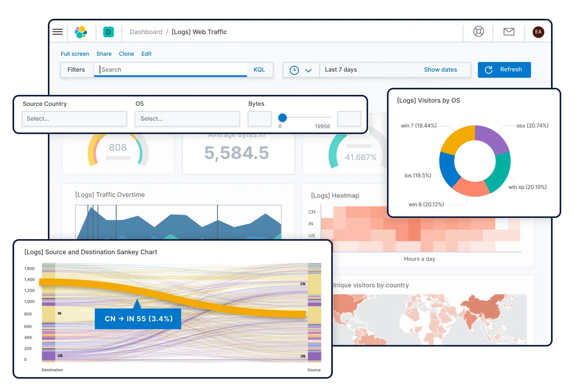This screenshot has height=392, width=573.
Task: Select the 'D' space switcher icon
Action: [x=108, y=32]
